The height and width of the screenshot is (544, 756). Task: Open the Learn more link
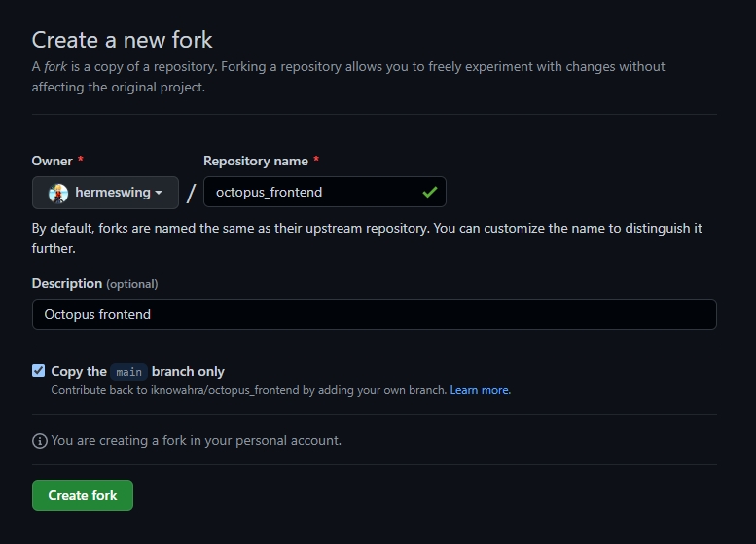pyautogui.click(x=480, y=390)
